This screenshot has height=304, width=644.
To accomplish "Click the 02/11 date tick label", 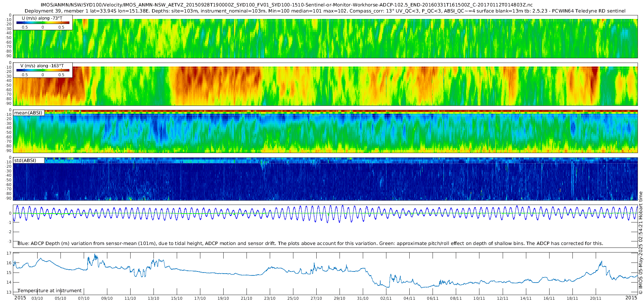I will pos(386,298).
